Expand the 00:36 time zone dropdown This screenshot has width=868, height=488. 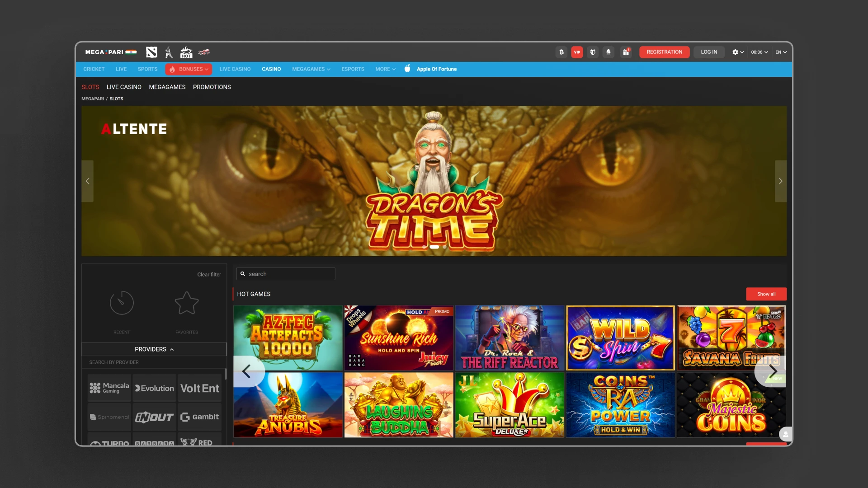coord(759,52)
